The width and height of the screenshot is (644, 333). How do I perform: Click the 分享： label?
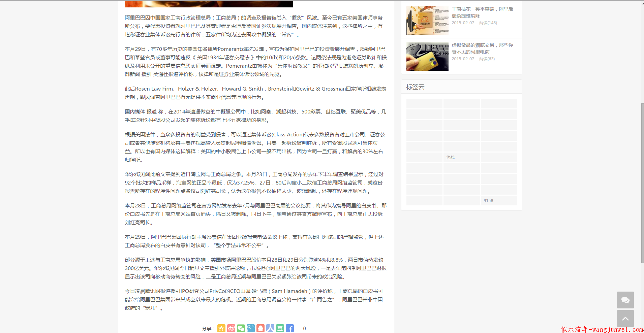(209, 329)
